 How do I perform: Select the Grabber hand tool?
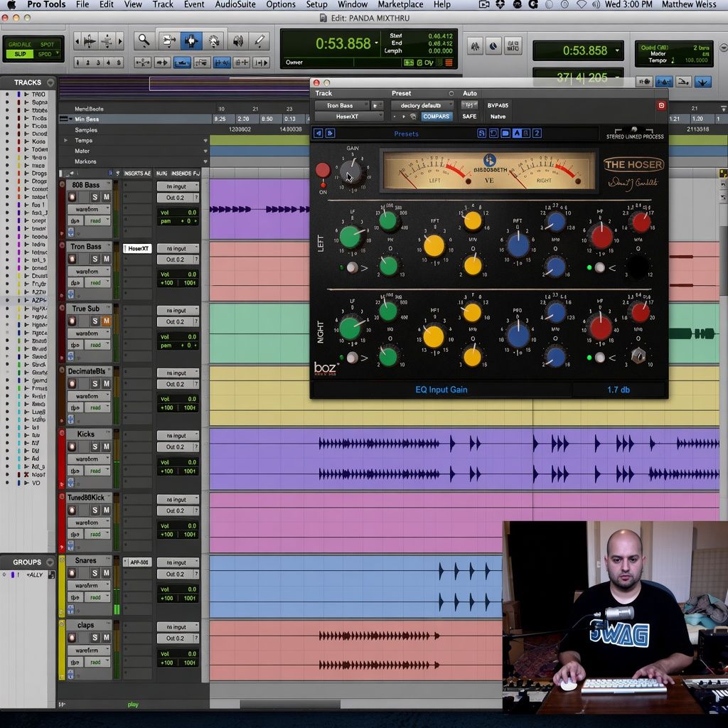[213, 41]
